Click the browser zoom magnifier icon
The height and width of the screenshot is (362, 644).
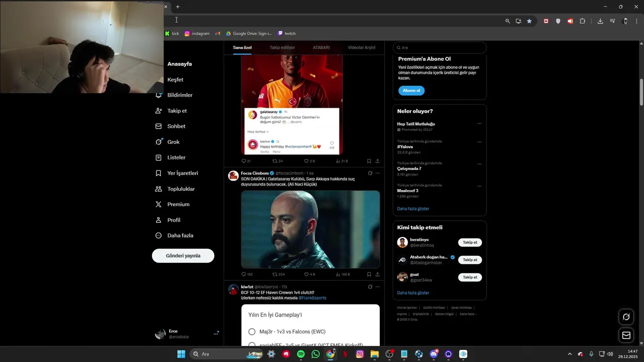coord(508,21)
